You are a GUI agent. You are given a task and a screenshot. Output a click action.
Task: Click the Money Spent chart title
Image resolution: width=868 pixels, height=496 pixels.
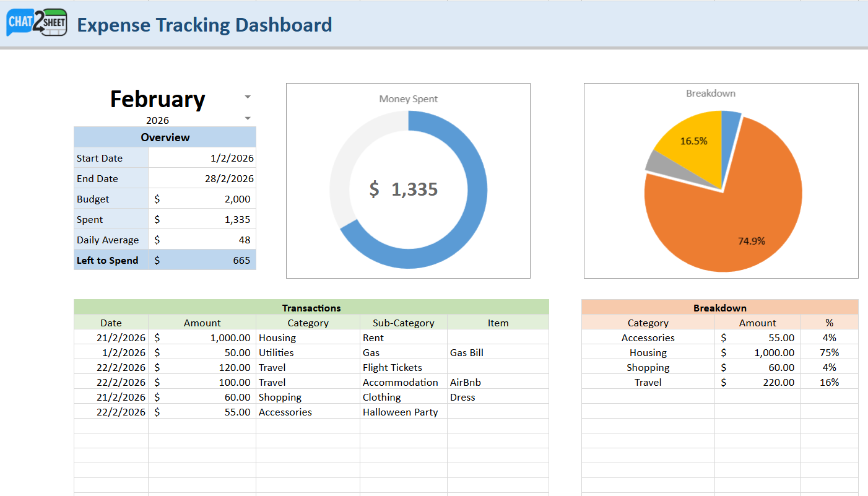tap(408, 99)
